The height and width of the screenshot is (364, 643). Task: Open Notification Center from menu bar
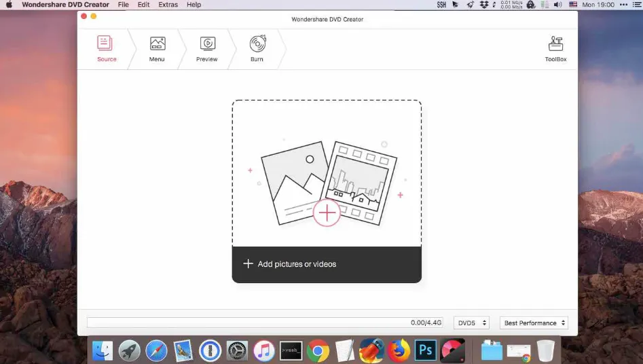(637, 5)
